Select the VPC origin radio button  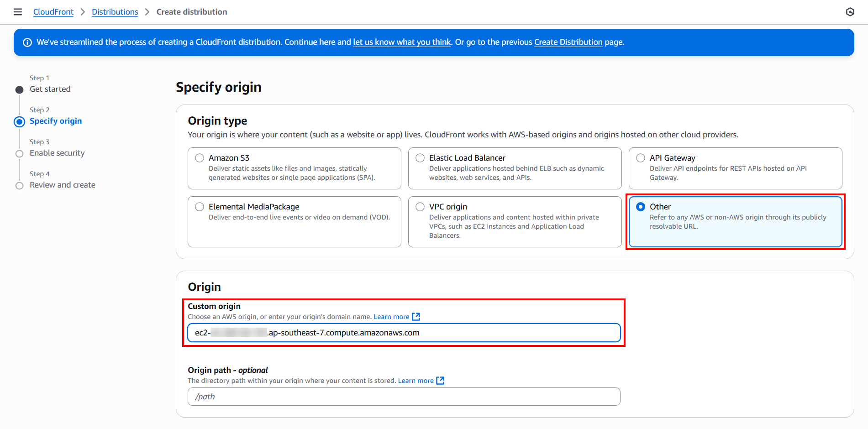420,207
